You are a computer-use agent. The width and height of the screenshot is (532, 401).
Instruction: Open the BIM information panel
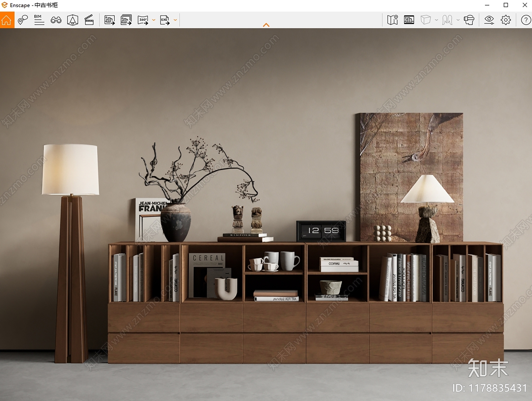point(39,20)
